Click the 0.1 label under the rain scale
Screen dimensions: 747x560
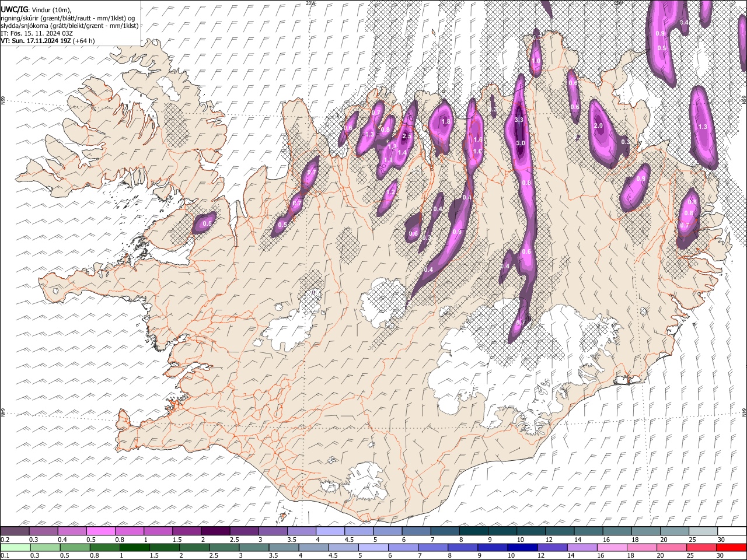pos(5,556)
